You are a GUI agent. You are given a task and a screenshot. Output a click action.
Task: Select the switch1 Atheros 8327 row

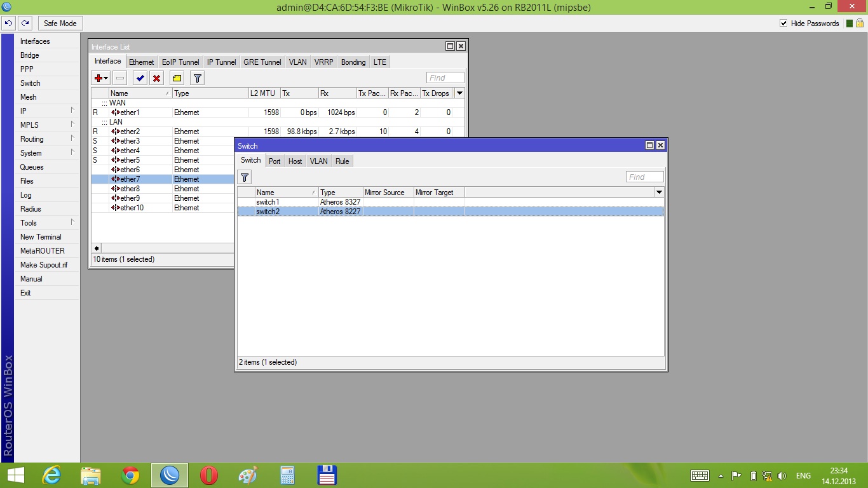pos(268,202)
